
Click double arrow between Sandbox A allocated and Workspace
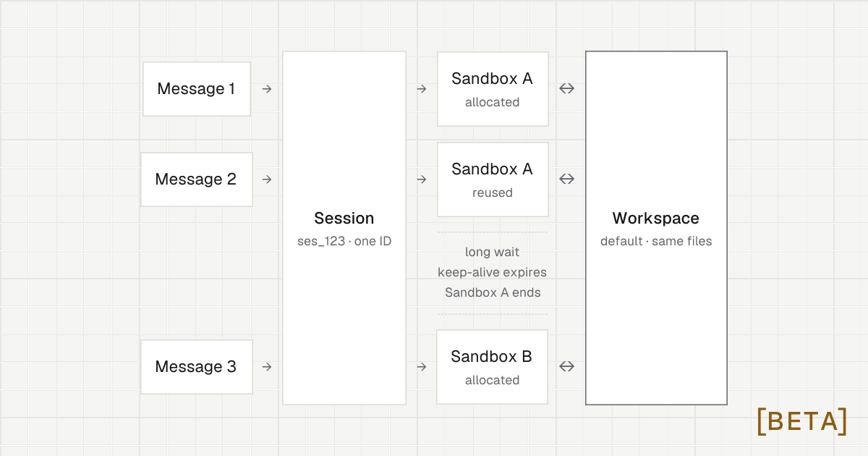point(567,89)
